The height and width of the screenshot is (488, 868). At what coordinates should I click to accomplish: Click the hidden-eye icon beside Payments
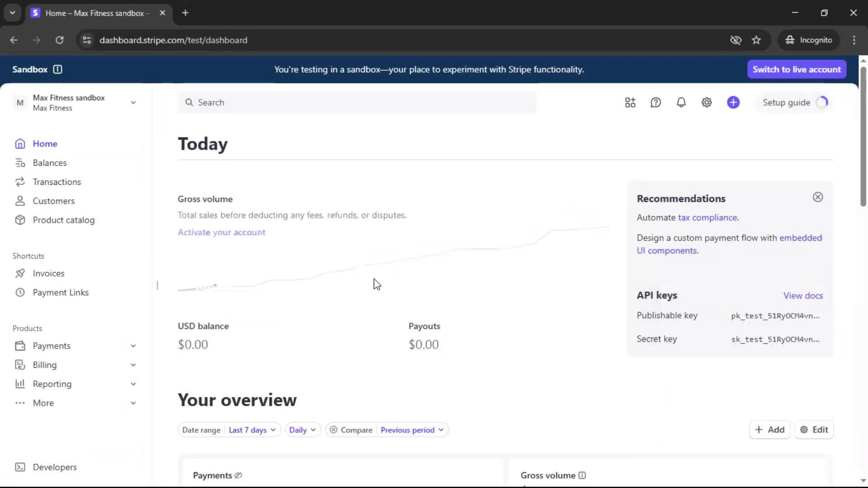(238, 475)
